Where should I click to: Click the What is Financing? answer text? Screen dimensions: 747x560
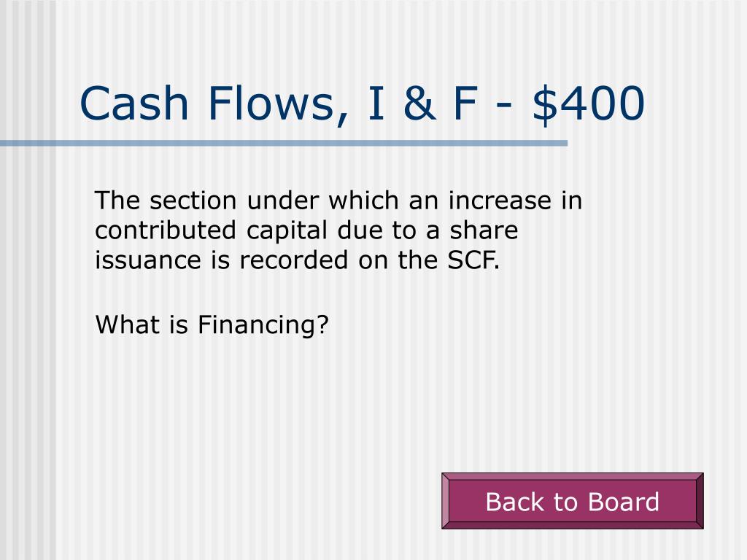pyautogui.click(x=212, y=325)
